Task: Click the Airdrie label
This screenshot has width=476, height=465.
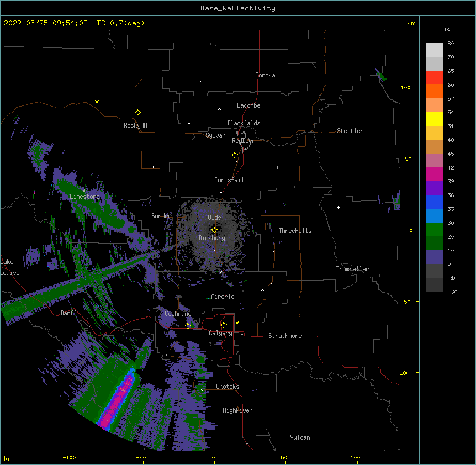Action: coord(223,297)
